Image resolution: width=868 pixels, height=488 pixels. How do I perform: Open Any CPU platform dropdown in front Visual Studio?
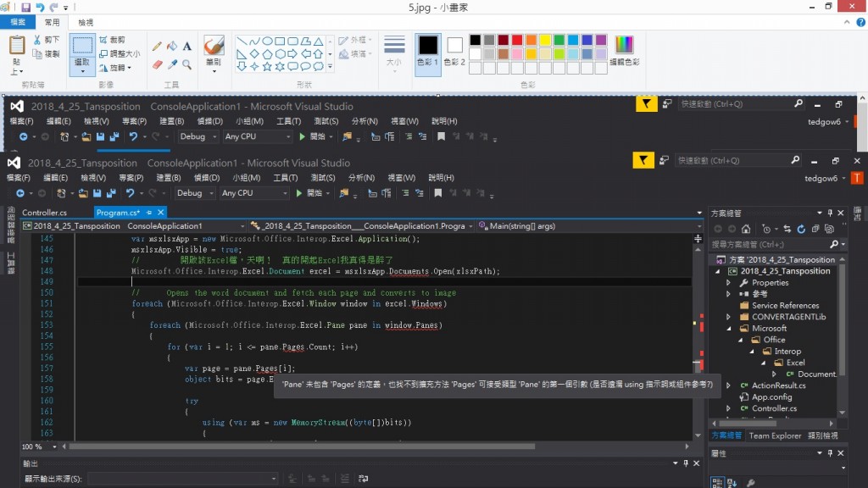point(254,193)
